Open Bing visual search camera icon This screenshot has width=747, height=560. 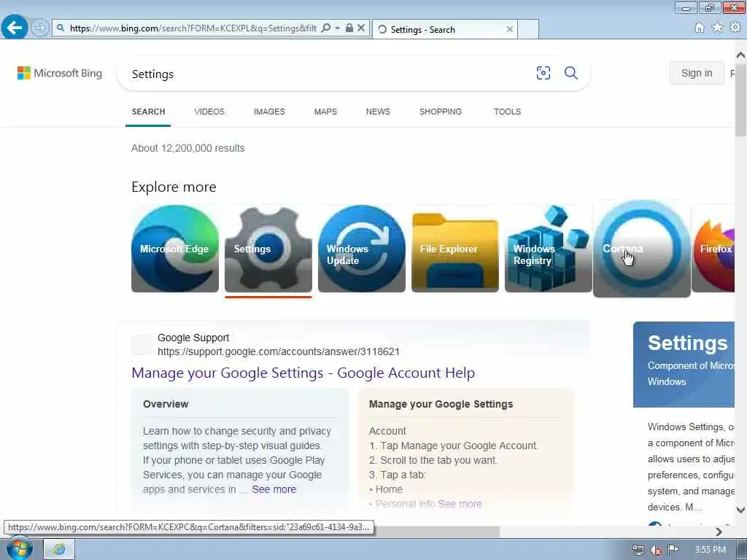(x=543, y=73)
